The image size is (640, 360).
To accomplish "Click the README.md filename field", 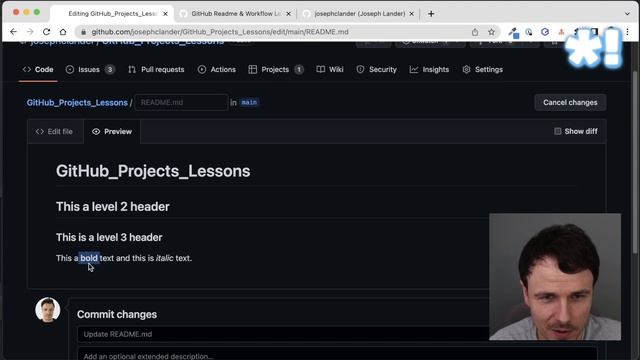I will tap(181, 102).
